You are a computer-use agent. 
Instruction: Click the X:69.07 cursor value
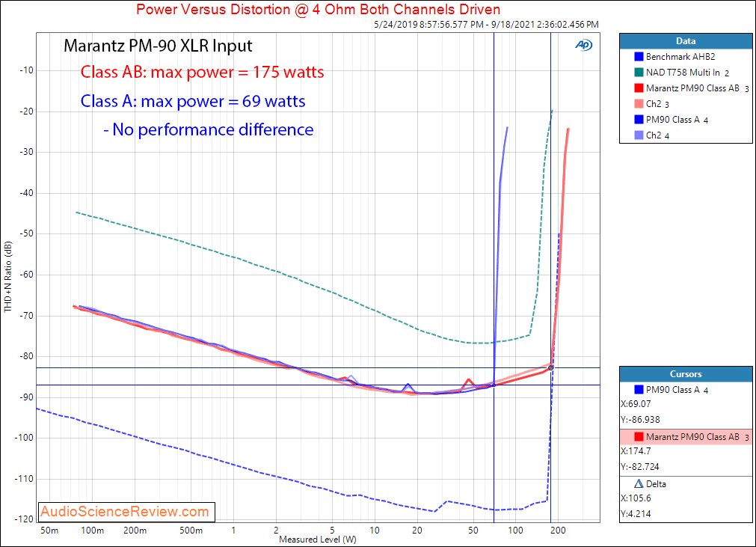click(x=636, y=404)
